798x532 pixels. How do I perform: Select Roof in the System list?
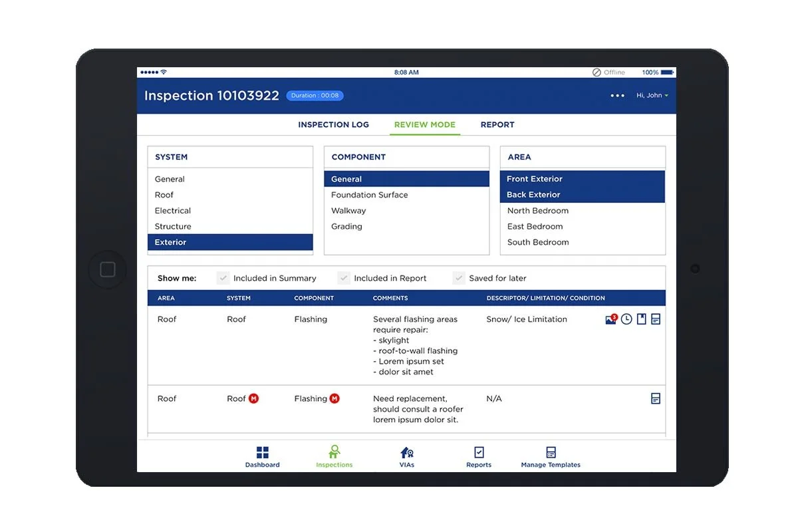(230, 195)
